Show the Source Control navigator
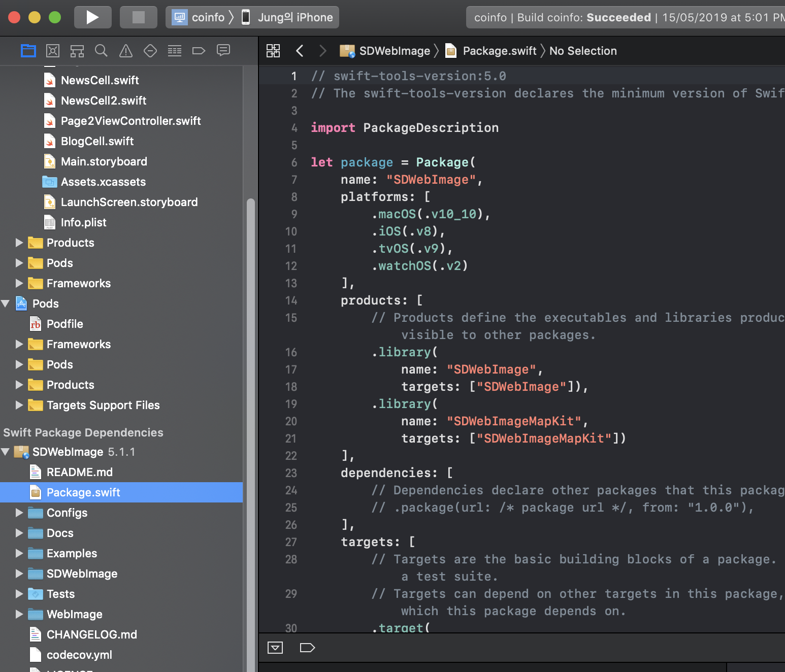The image size is (785, 672). point(53,51)
